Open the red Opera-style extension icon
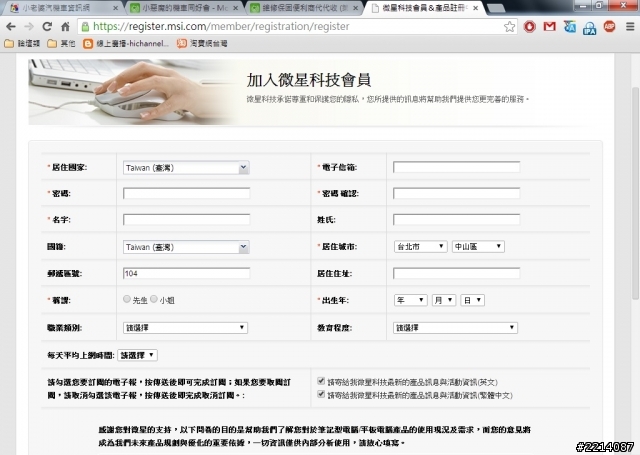The image size is (640, 455). (529, 27)
